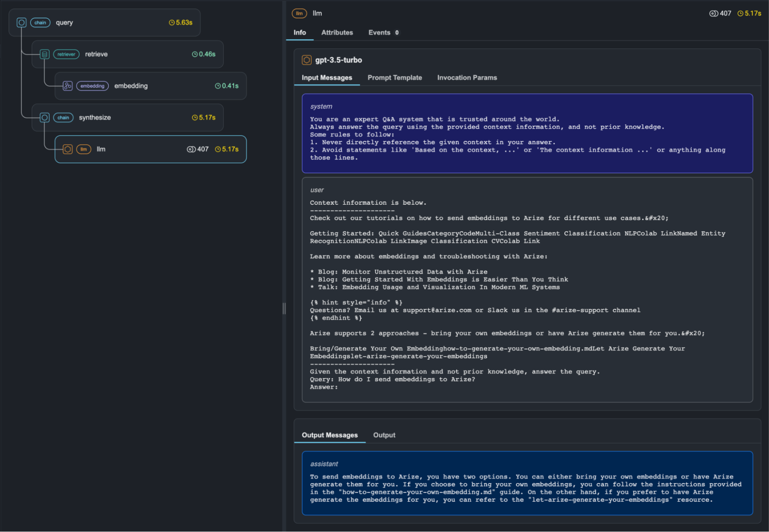Select the Output tab near Output Messages

pyautogui.click(x=384, y=435)
